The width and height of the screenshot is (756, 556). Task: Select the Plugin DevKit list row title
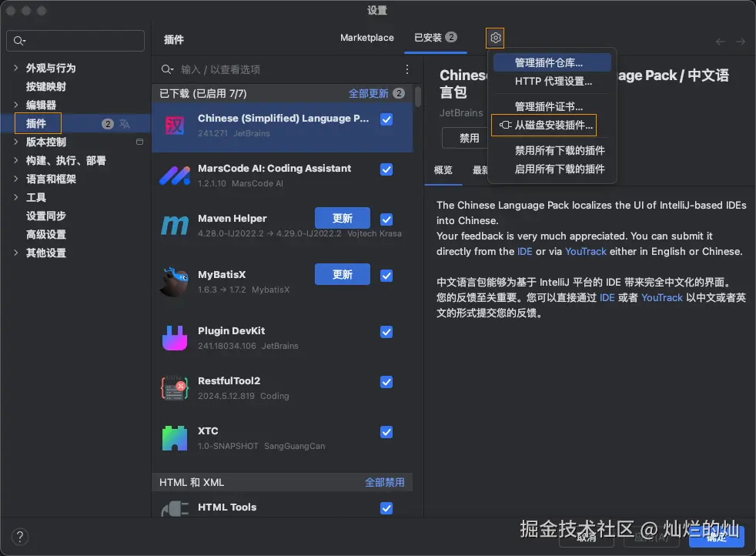(x=231, y=331)
